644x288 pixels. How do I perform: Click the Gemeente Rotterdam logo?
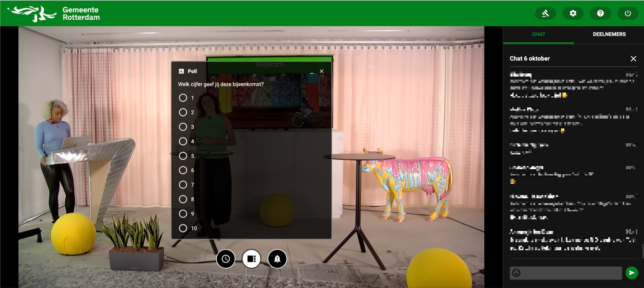click(x=54, y=14)
